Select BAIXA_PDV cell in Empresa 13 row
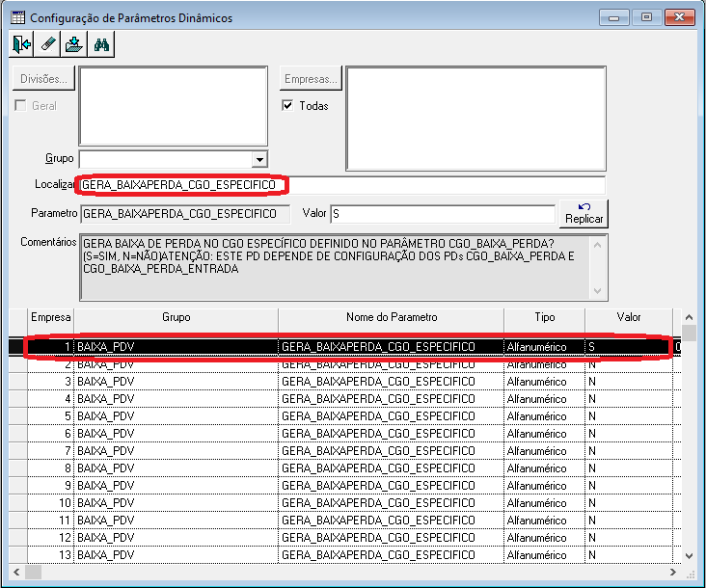The image size is (706, 588). (x=176, y=554)
